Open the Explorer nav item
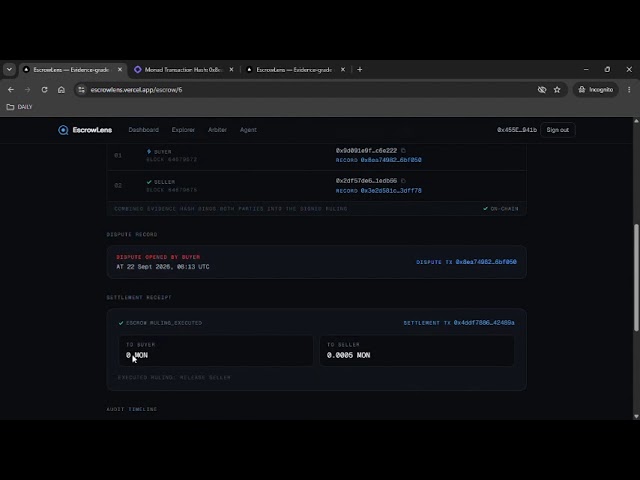Screen dimensions: 640x480 coord(183,130)
